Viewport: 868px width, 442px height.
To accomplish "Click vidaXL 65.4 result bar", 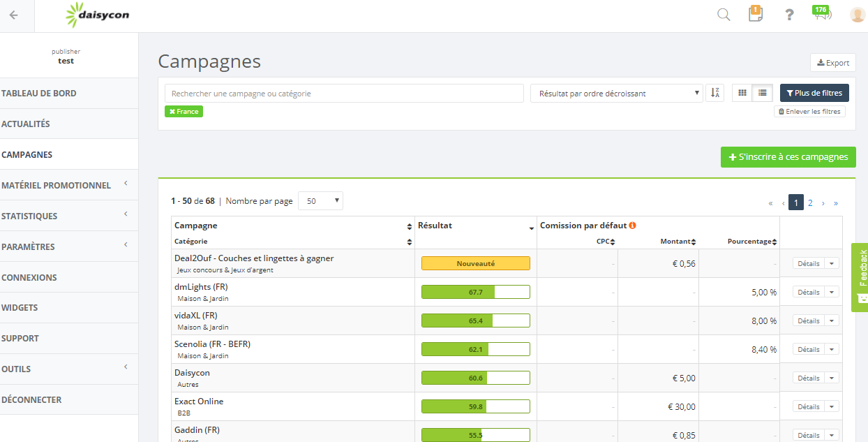I will tap(476, 321).
